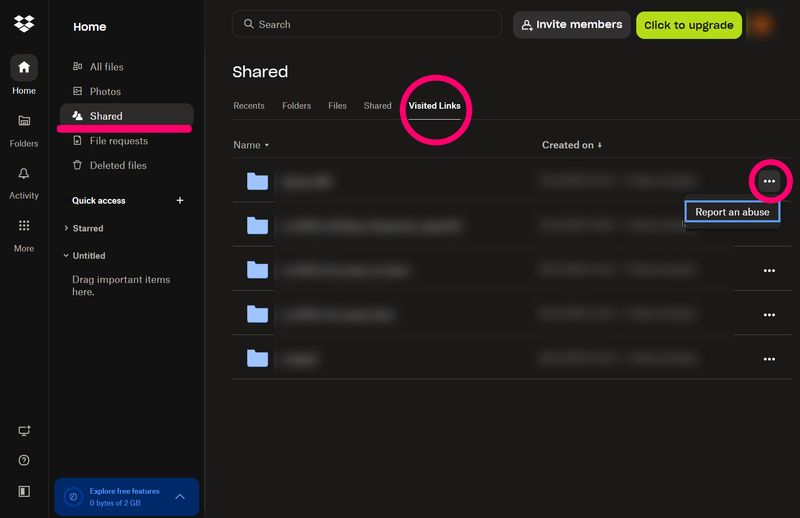Click the Invite members button
The height and width of the screenshot is (518, 800).
[x=571, y=25]
